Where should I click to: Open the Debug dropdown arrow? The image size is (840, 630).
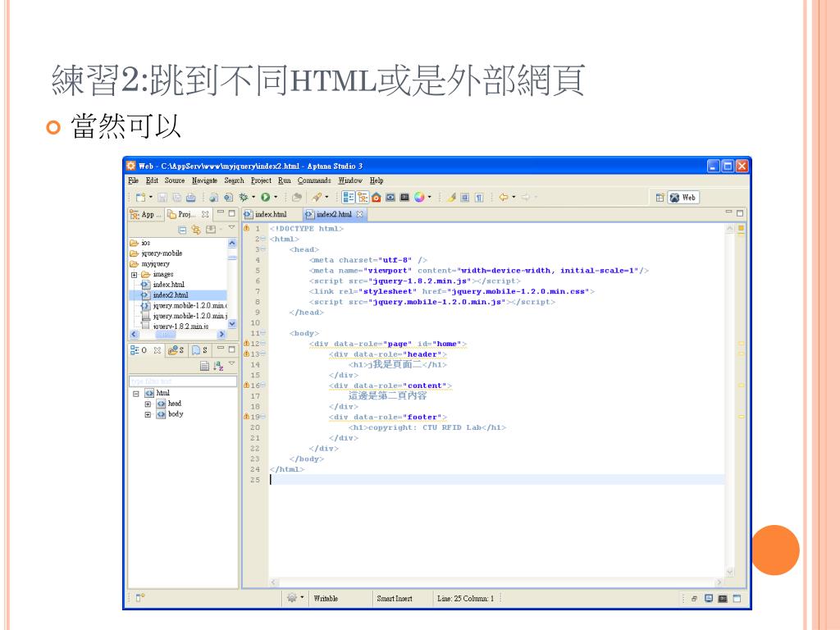tap(253, 197)
